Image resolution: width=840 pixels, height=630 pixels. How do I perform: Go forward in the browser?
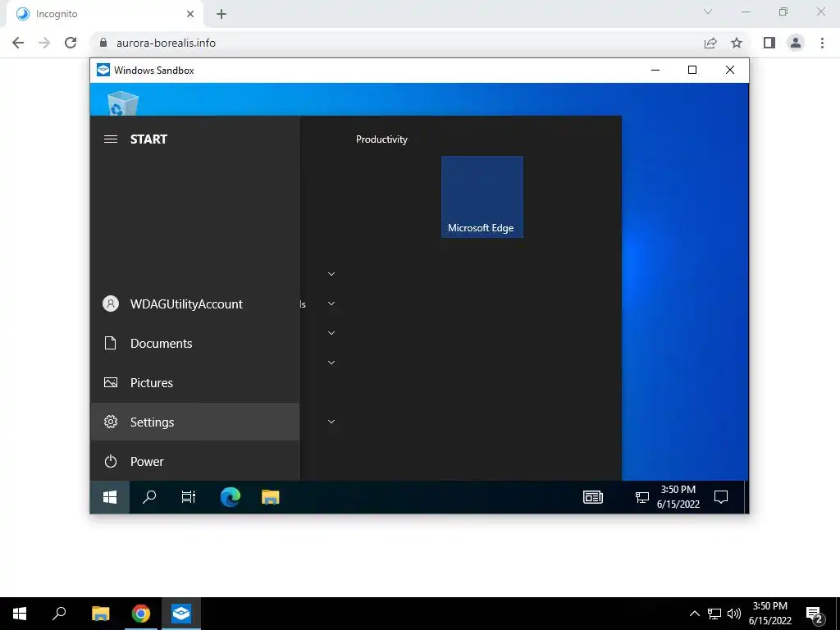click(x=44, y=43)
